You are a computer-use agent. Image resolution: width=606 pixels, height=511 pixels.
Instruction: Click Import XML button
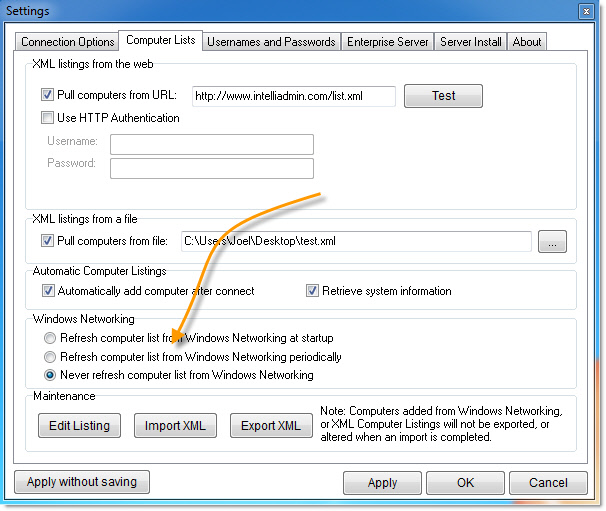pos(175,426)
